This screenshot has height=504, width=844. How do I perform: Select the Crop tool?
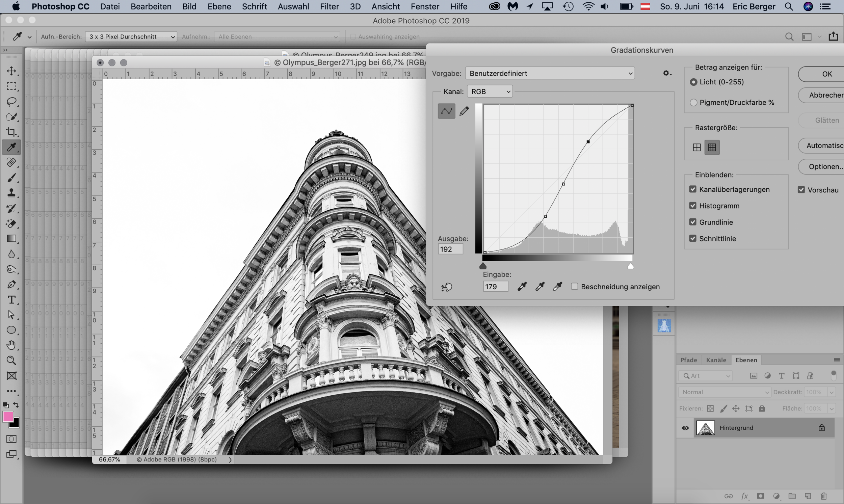pyautogui.click(x=11, y=132)
